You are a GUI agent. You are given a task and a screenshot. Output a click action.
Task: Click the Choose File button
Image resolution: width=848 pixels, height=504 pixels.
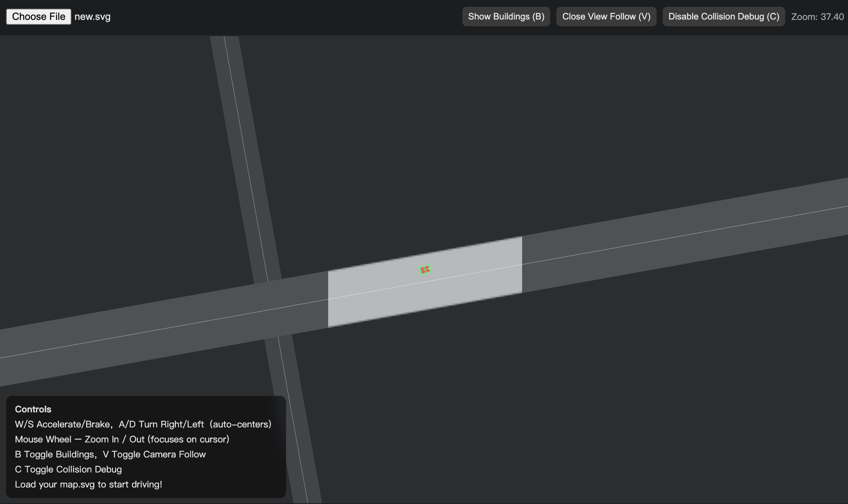pyautogui.click(x=39, y=17)
